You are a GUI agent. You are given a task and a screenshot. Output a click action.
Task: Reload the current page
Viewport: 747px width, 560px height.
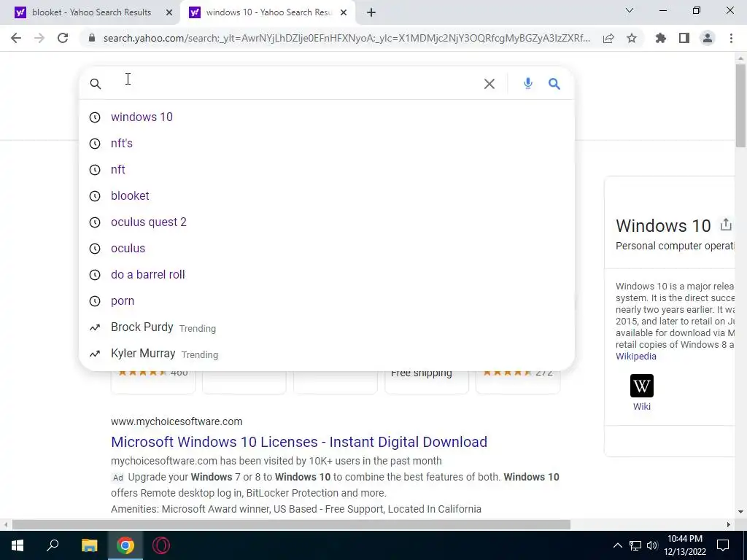tap(63, 38)
